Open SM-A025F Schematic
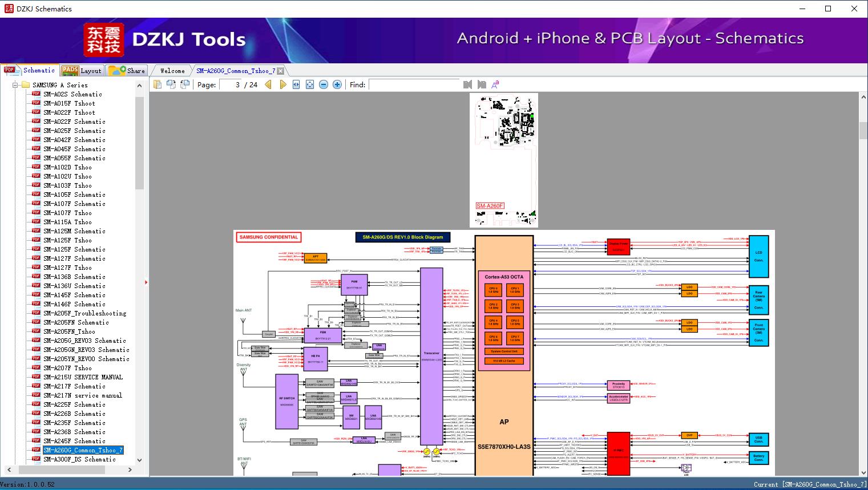 74,131
